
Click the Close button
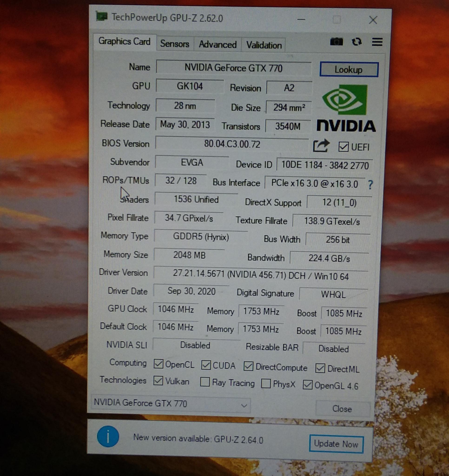point(343,408)
